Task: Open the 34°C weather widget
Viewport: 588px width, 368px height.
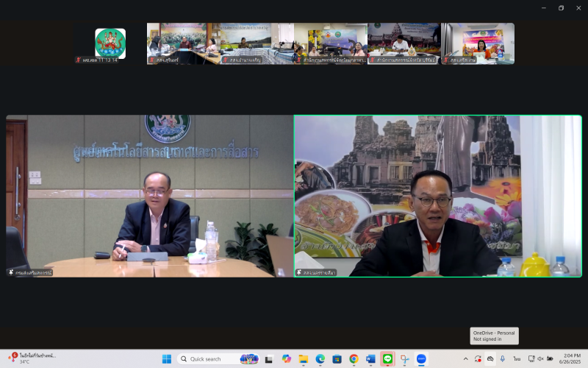Action: [x=32, y=358]
